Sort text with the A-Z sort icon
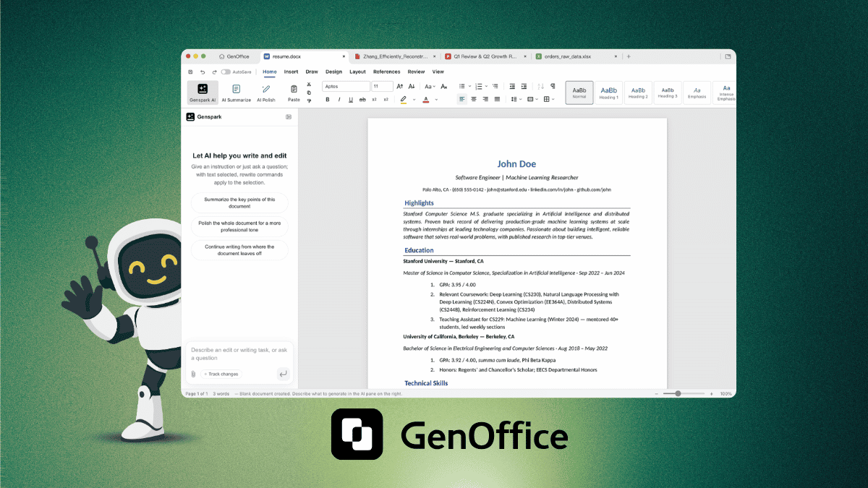Image resolution: width=868 pixels, height=488 pixels. click(541, 86)
